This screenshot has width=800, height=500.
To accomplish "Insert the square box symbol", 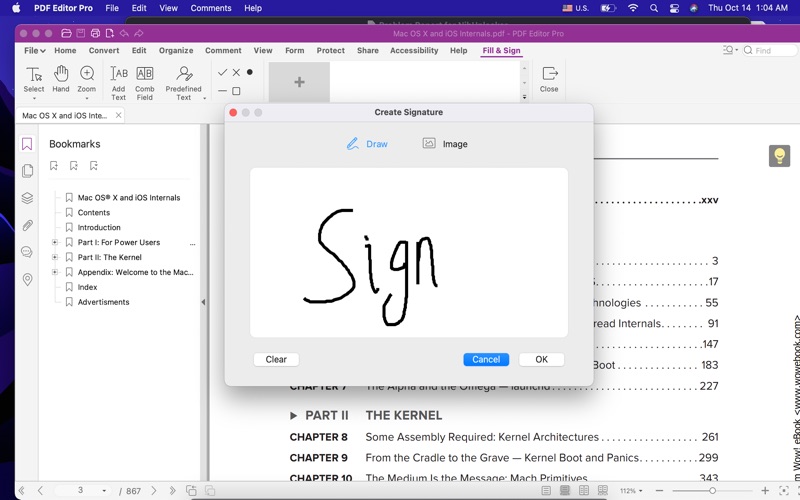I will click(x=236, y=91).
